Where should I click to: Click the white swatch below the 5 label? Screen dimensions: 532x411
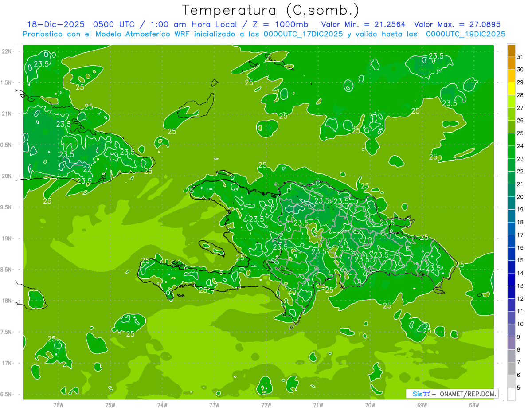coord(511,394)
